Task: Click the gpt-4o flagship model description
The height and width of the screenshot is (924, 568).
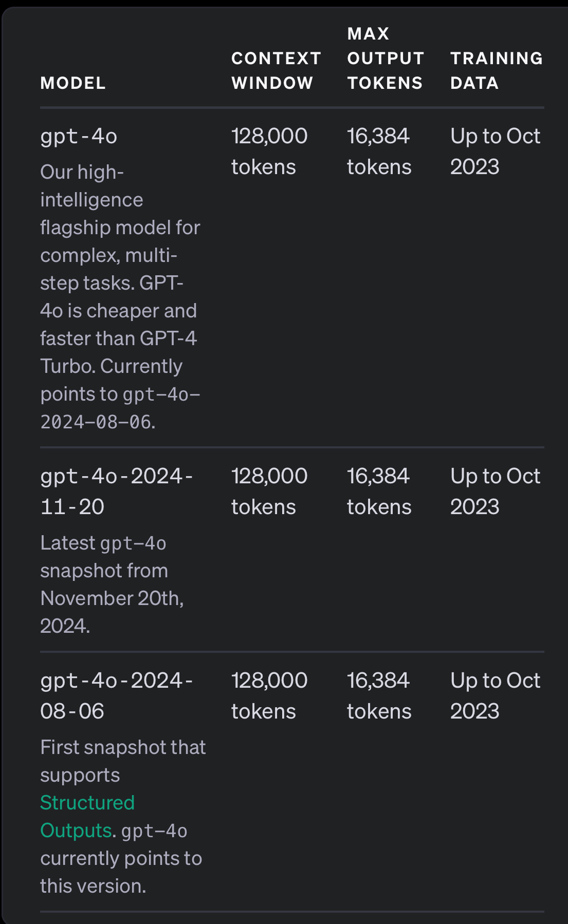Action: coord(120,296)
